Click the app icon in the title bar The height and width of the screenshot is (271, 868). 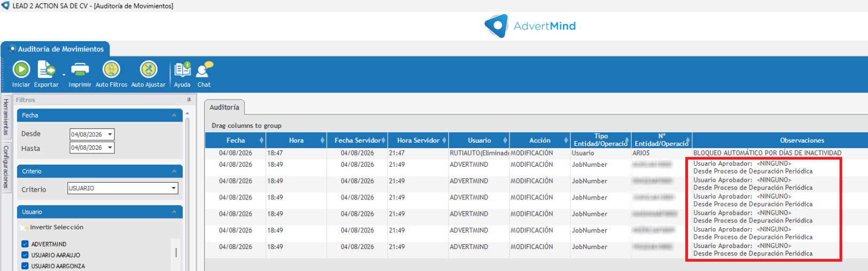click(x=6, y=6)
